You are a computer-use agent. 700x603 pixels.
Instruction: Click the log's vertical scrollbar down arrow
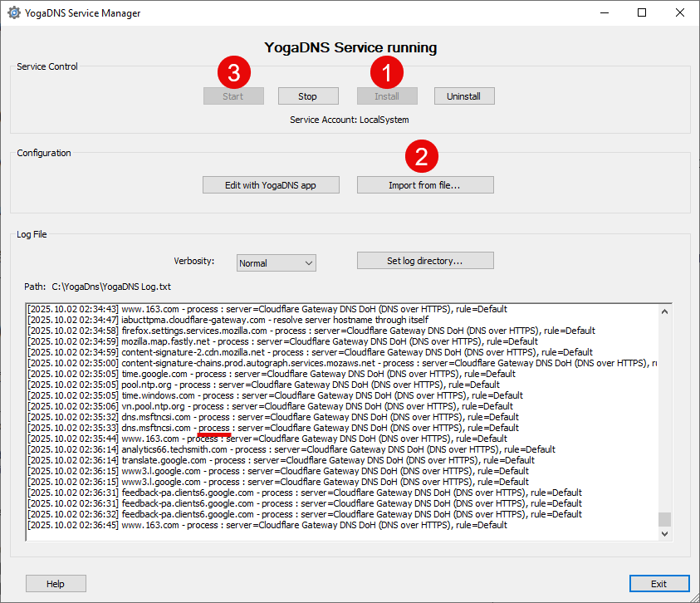click(664, 534)
